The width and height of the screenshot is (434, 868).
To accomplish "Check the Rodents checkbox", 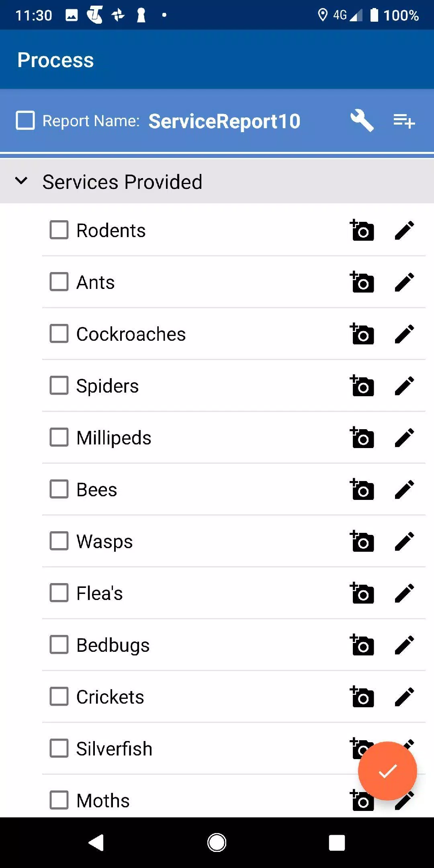I will point(59,230).
